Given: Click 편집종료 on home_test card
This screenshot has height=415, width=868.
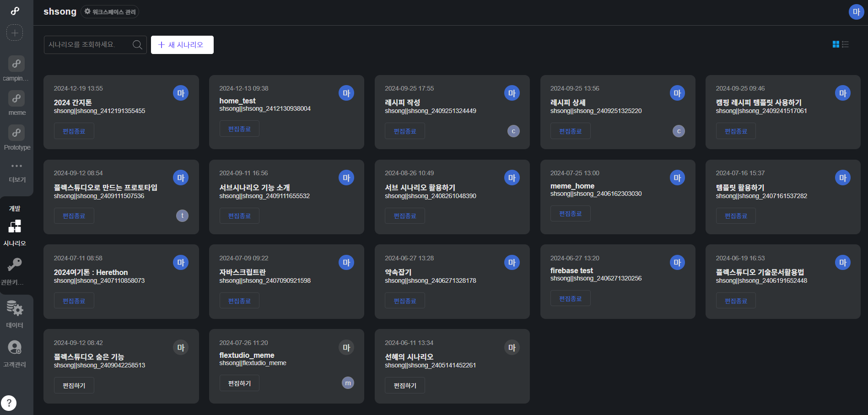Looking at the screenshot, I should click(x=239, y=129).
